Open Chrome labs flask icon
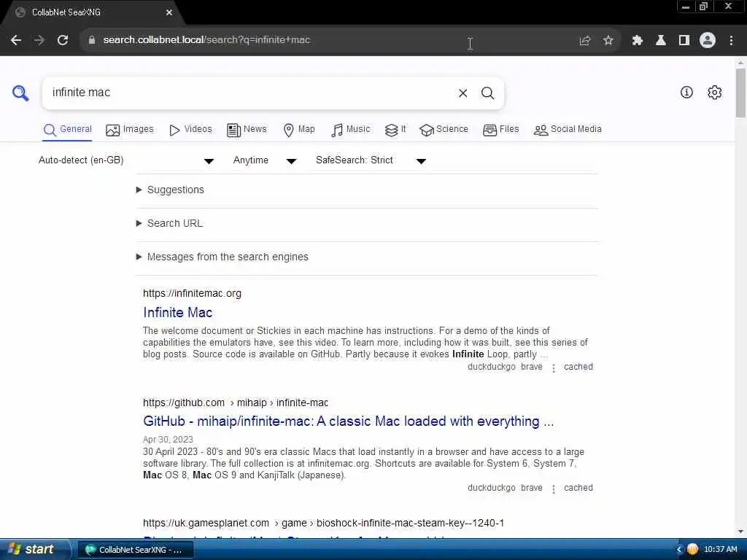 661,41
